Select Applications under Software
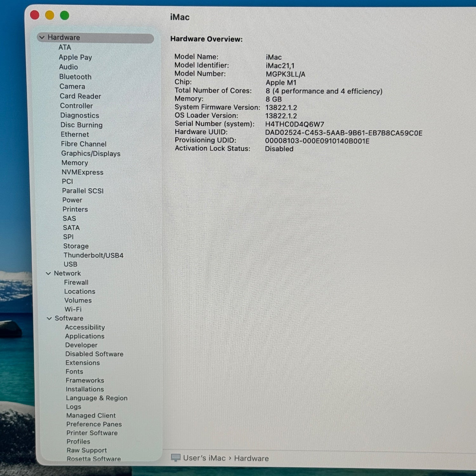The image size is (476, 476). 85,336
